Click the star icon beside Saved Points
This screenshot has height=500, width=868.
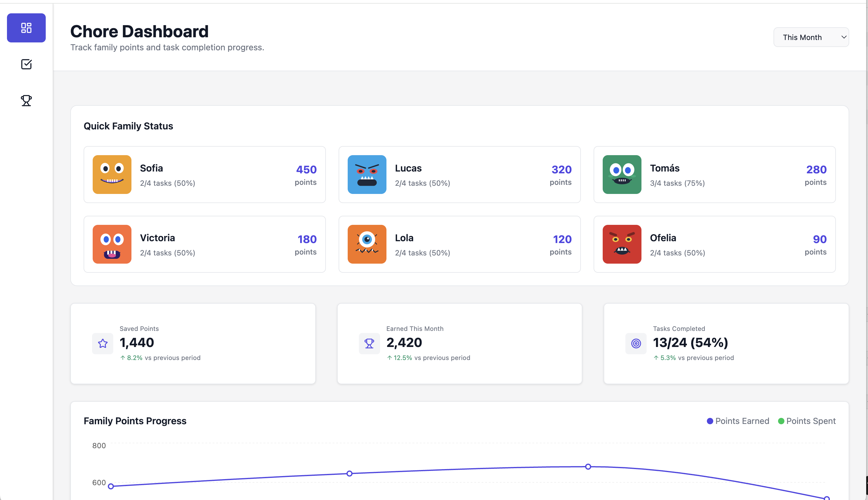click(x=103, y=343)
